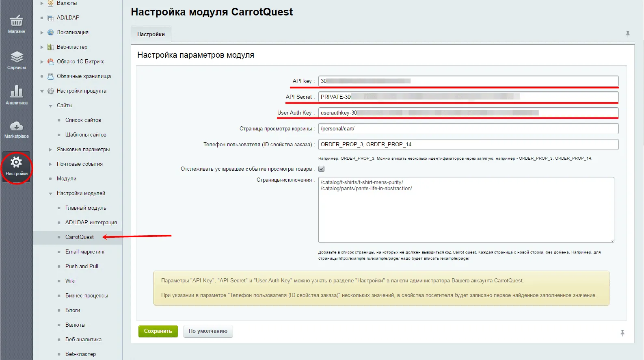The width and height of the screenshot is (644, 360).
Task: Open the Сервисы section icon
Action: point(16,57)
